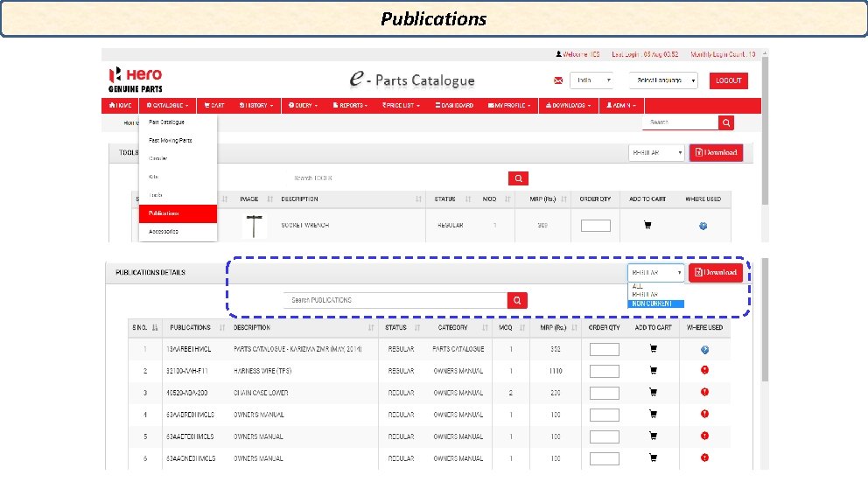Open REGULAR dropdown in Publications Details
This screenshot has width=868, height=496.
(655, 272)
